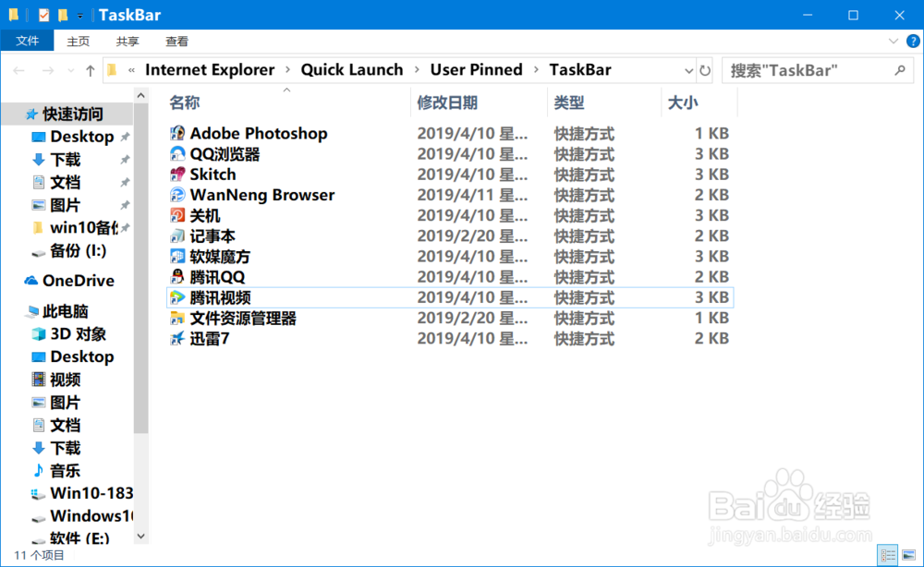Screen dimensions: 924x567
Task: Expand the quick access toolbar customize dropdown
Action: [80, 15]
